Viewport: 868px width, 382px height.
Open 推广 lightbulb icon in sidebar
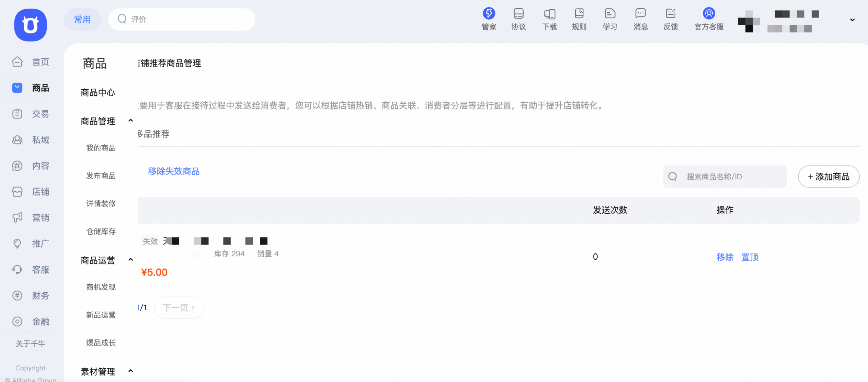point(17,244)
